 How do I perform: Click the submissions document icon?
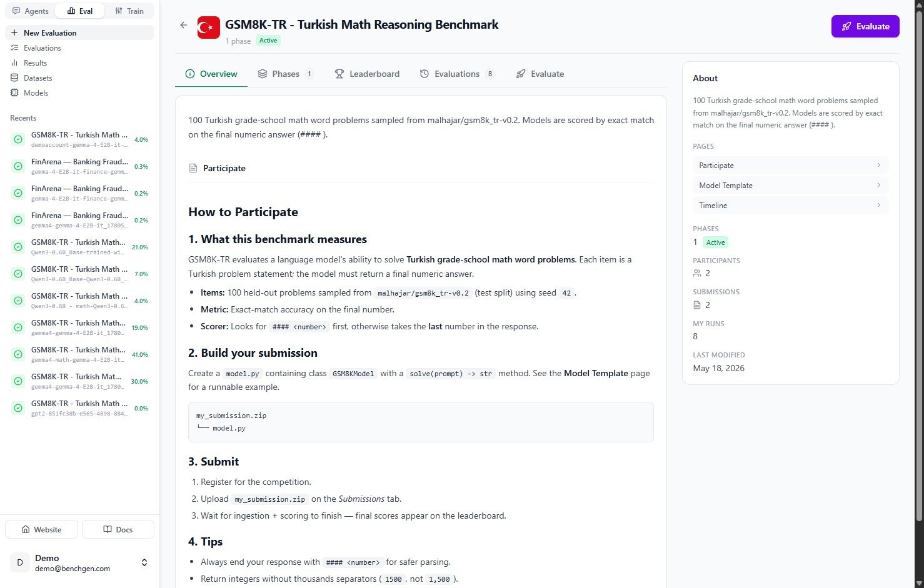click(x=697, y=305)
